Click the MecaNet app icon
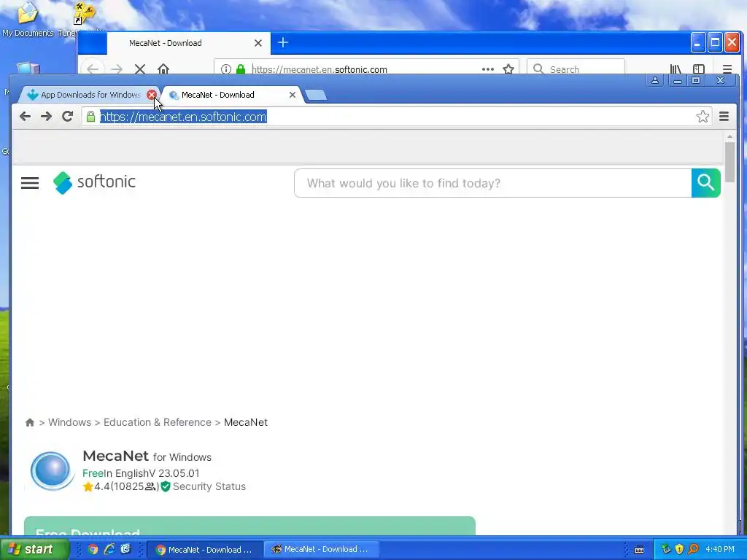Screen dimensions: 747x560 pyautogui.click(x=52, y=470)
